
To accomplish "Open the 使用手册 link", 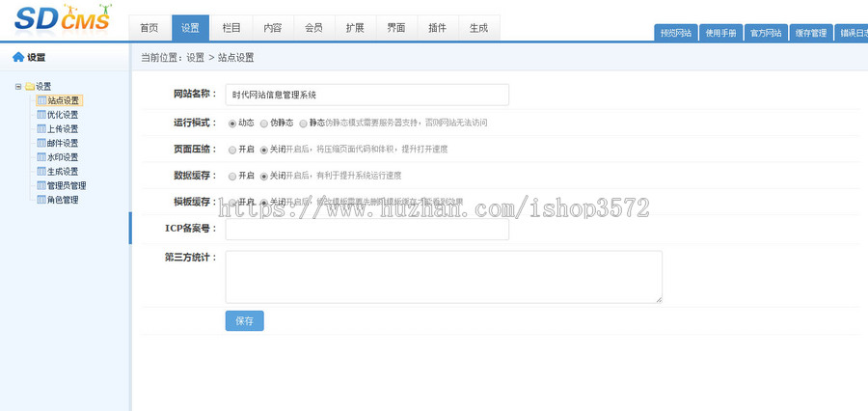I will (x=720, y=33).
